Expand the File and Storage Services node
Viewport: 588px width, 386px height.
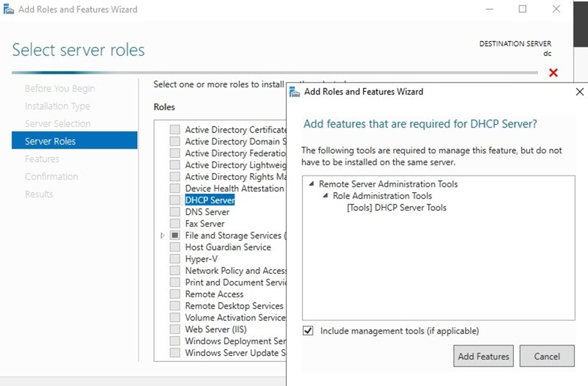tap(162, 236)
